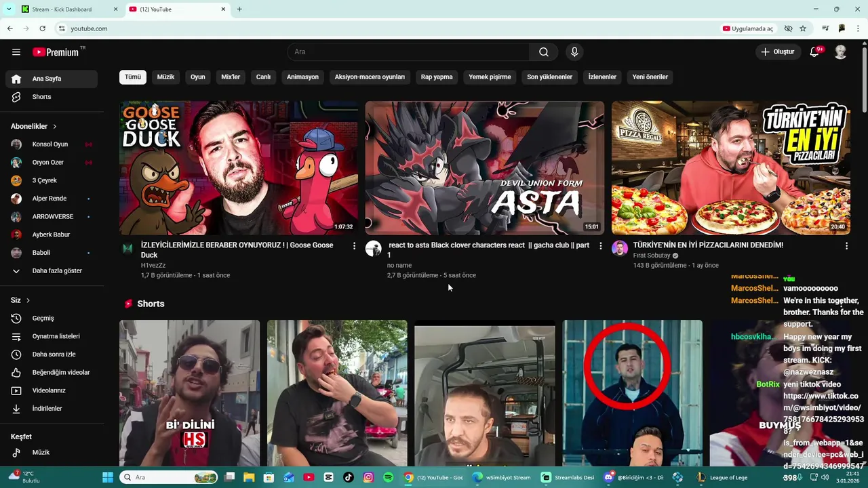Select the Rap yapma chip
The height and width of the screenshot is (488, 868).
tap(437, 77)
